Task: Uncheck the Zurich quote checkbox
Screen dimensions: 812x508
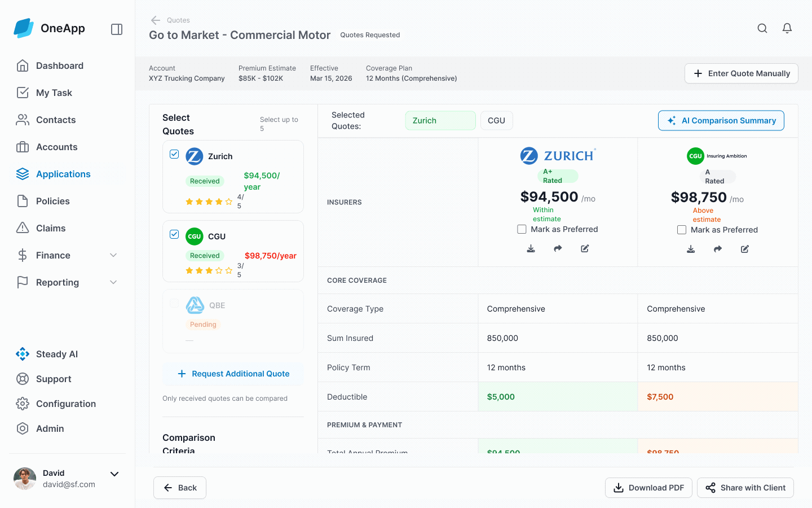Action: tap(174, 154)
